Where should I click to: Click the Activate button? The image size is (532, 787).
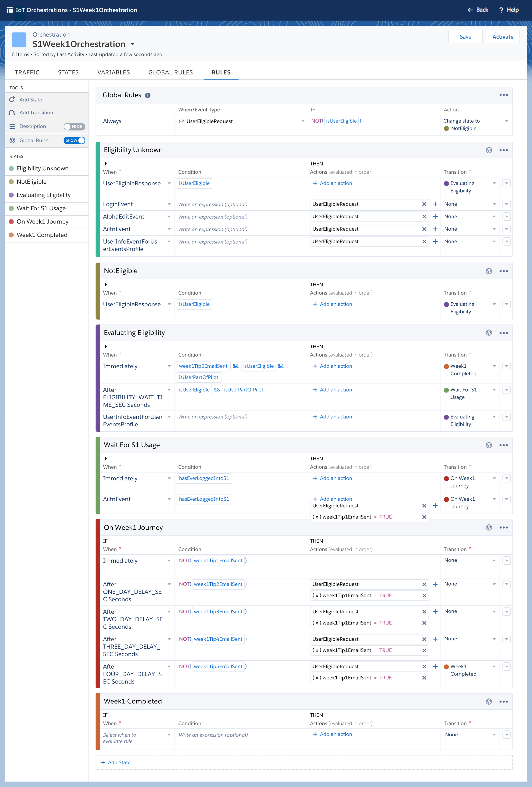pos(503,37)
